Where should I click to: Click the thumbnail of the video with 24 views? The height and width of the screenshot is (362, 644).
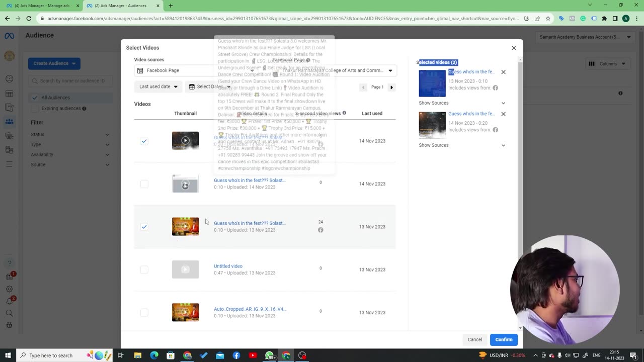tap(185, 227)
